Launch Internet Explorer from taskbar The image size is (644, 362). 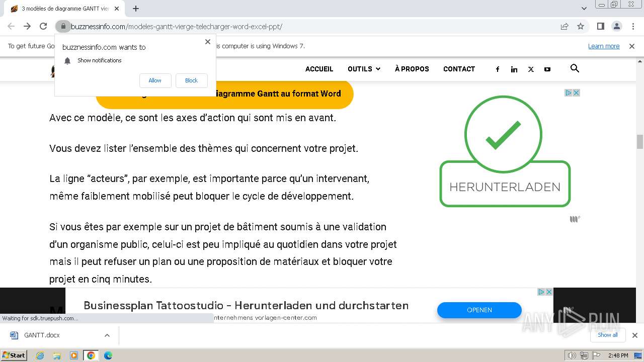[40, 355]
